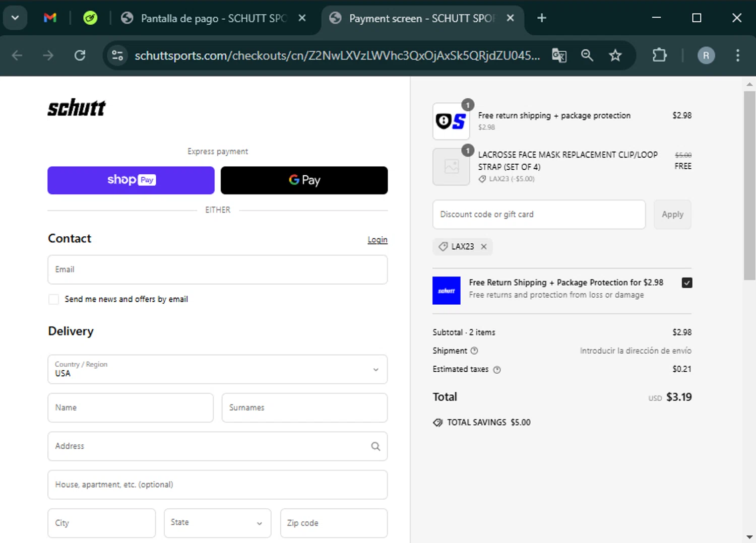The height and width of the screenshot is (543, 756).
Task: Click the Subtotal 2 items label
Action: (464, 332)
